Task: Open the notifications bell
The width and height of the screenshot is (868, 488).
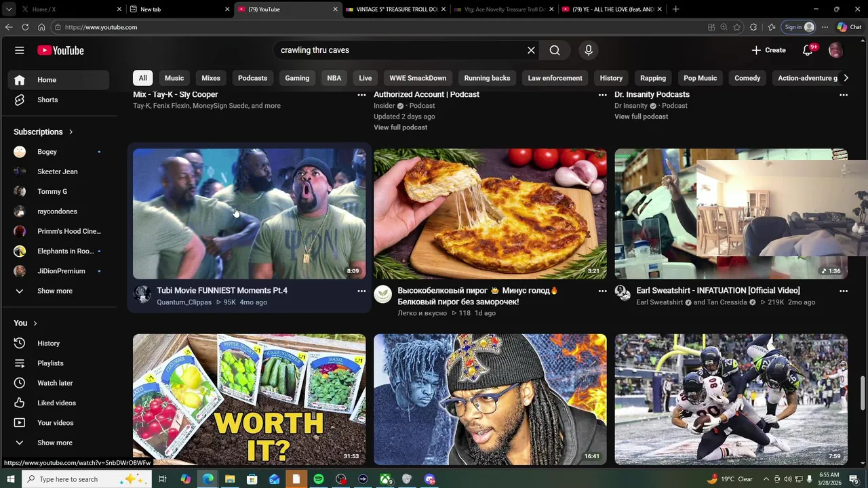Action: click(808, 50)
